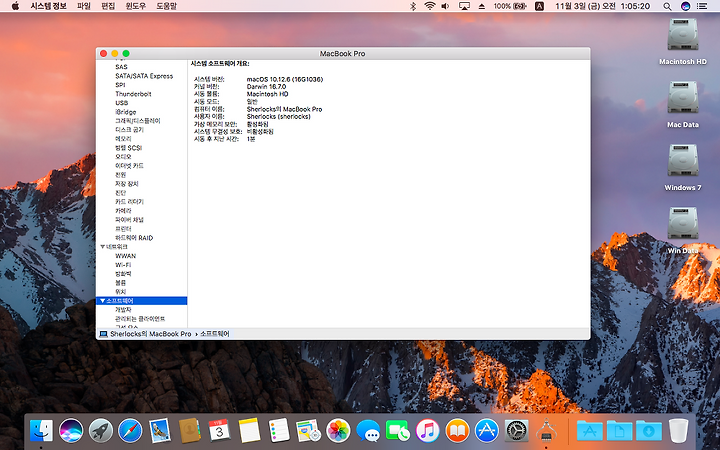This screenshot has width=720, height=450.
Task: Select 이더넷 카드 in the sidebar
Action: (129, 166)
